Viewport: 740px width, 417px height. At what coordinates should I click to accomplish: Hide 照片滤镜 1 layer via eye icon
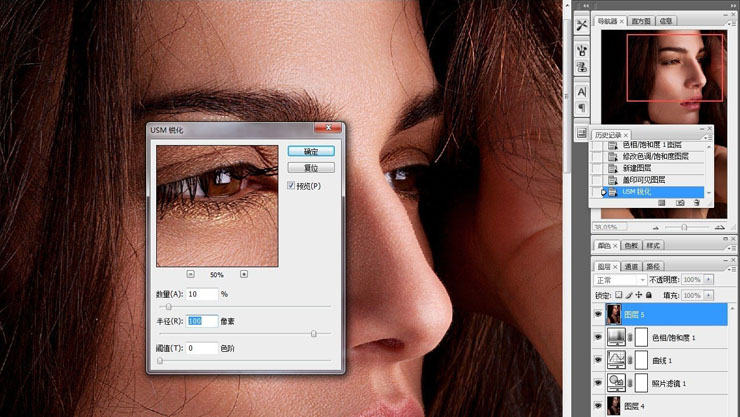coord(598,383)
